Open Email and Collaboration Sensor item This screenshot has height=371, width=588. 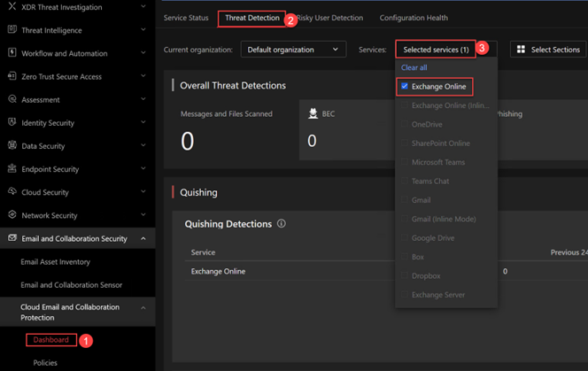coord(71,285)
